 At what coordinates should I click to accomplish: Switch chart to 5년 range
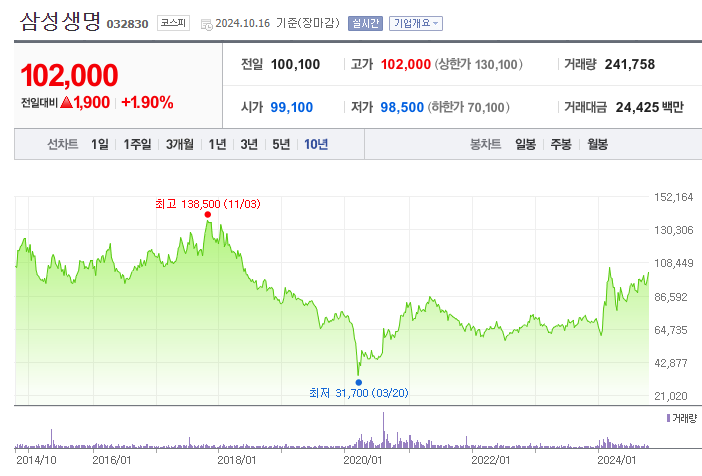281,144
